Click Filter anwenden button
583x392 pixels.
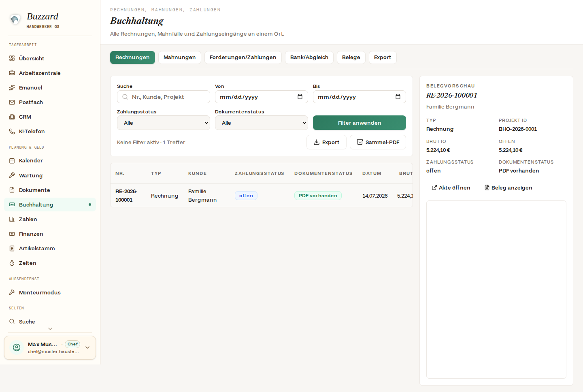360,123
